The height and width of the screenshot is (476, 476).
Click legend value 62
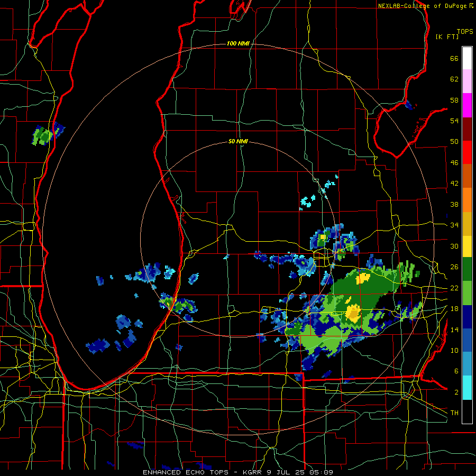[x=454, y=79]
